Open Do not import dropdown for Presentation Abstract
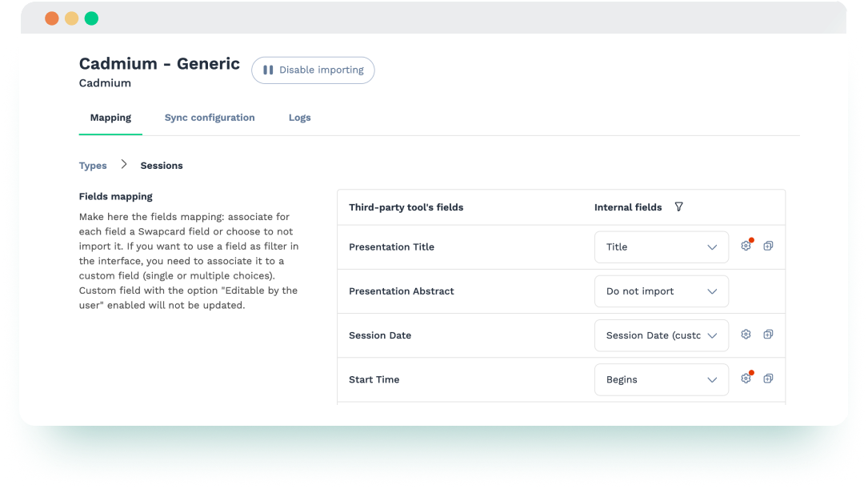Image resolution: width=868 pixels, height=489 pixels. pos(661,291)
